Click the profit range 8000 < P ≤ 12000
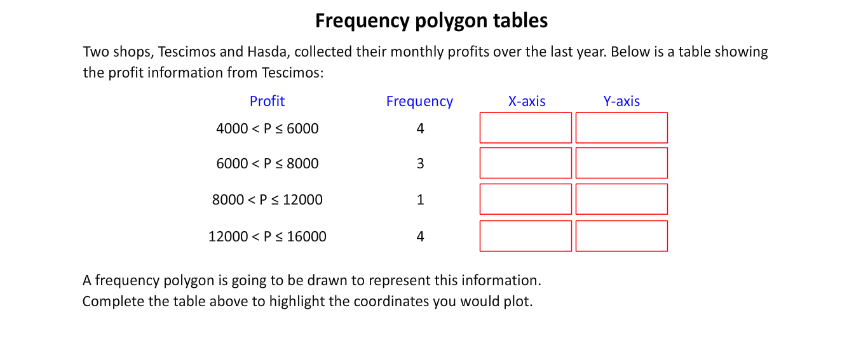This screenshot has width=868, height=357. coord(268,200)
